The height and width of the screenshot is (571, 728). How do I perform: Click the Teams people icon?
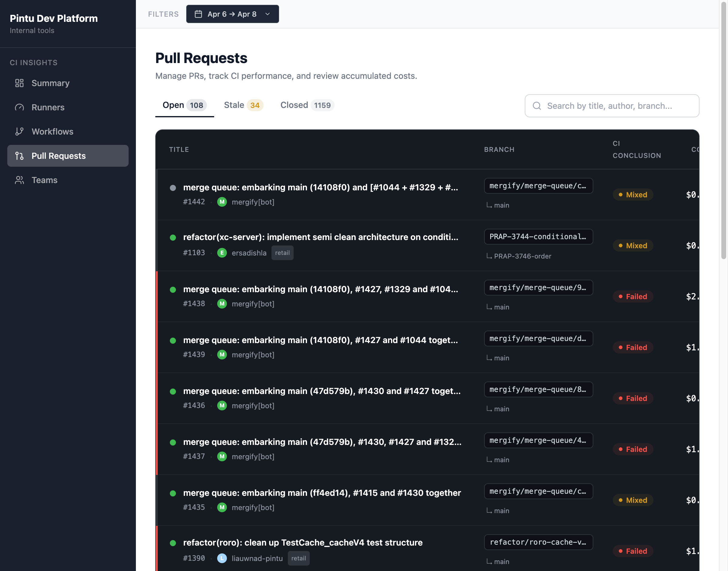tap(19, 180)
